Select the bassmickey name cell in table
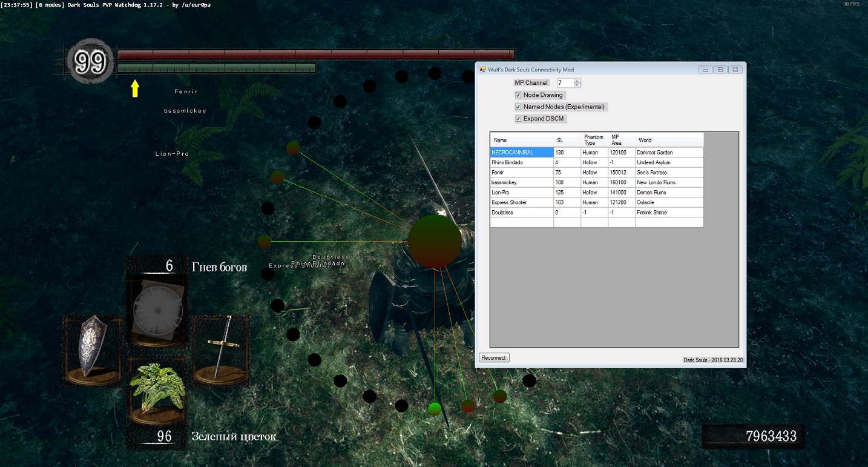 click(x=522, y=182)
